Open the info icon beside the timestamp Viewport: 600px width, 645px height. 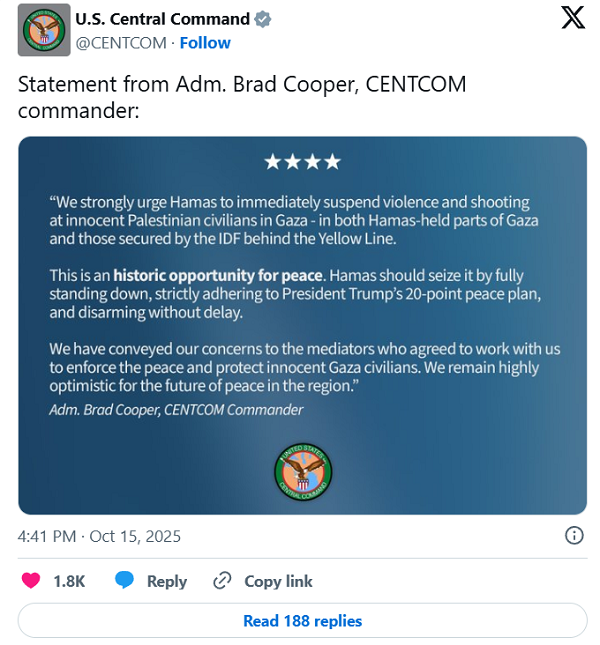click(574, 535)
